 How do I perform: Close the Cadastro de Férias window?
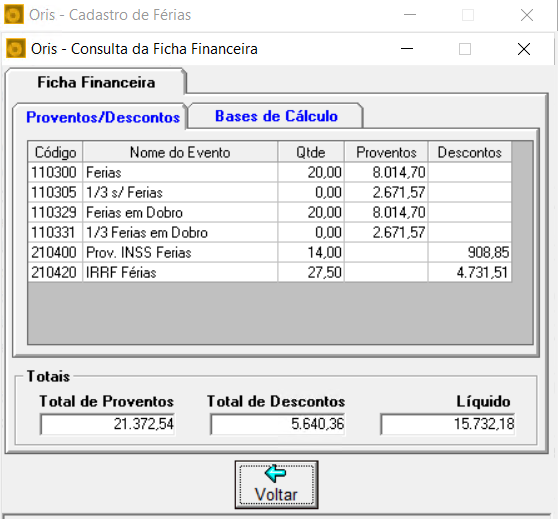click(527, 15)
